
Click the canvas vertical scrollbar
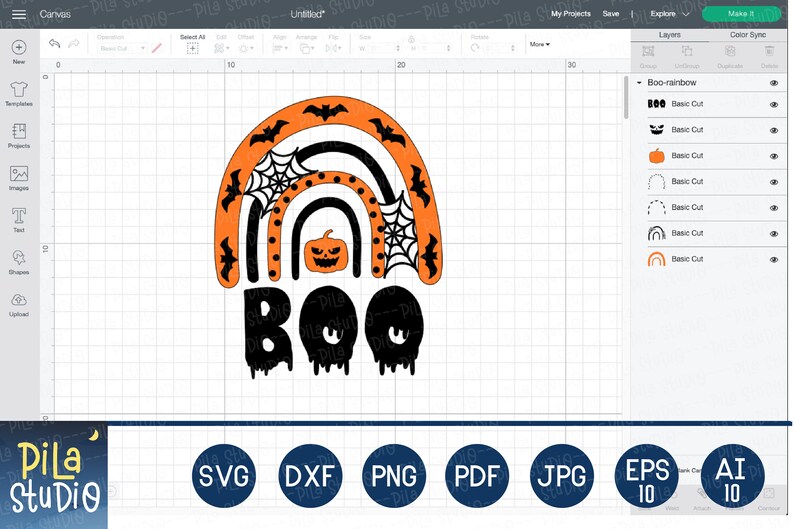point(626,97)
